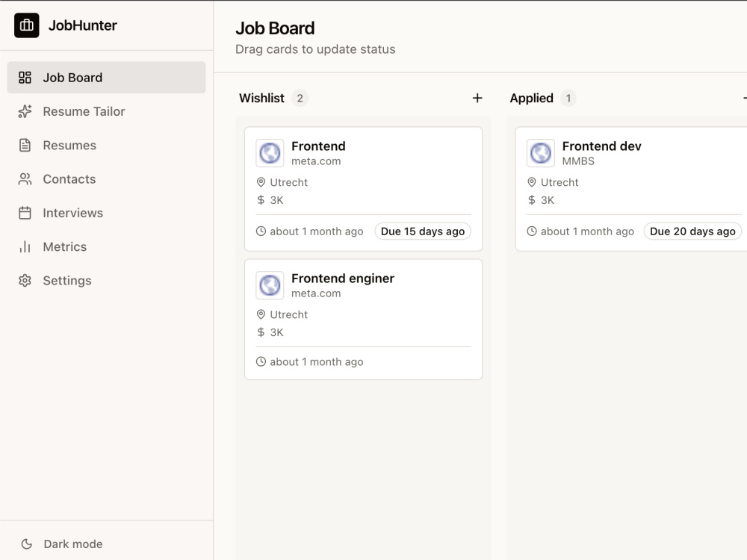Open Settings gear icon in sidebar
The height and width of the screenshot is (560, 747).
pos(25,281)
